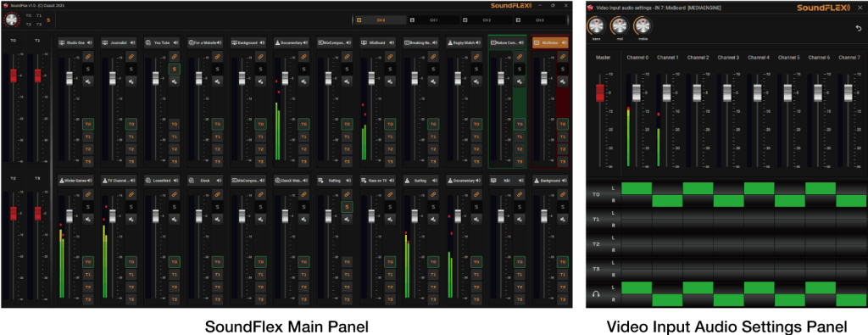Toggle solo S on You Tube channel
This screenshot has width=868, height=335.
pyautogui.click(x=175, y=69)
